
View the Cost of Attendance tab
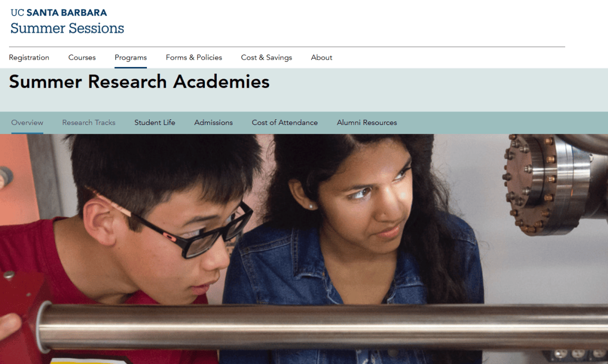click(285, 123)
